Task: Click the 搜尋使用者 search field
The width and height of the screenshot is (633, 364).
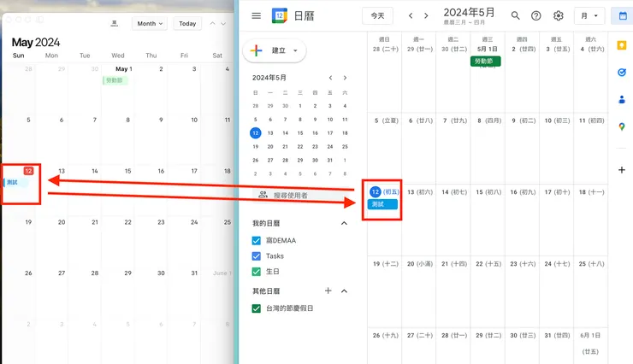Action: click(x=303, y=195)
